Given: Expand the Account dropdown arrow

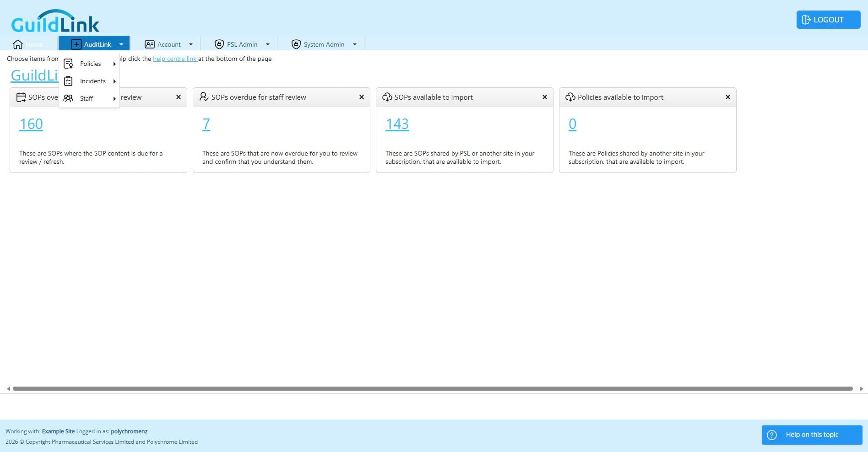Looking at the screenshot, I should click(191, 44).
